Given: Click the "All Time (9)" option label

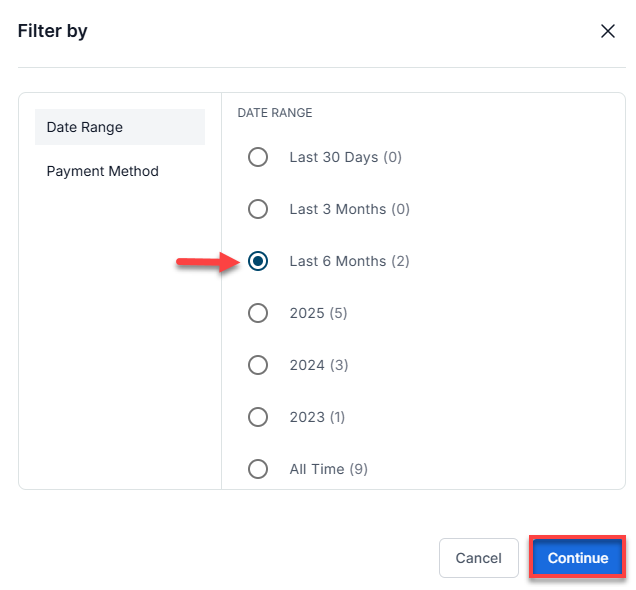Looking at the screenshot, I should pyautogui.click(x=328, y=469).
